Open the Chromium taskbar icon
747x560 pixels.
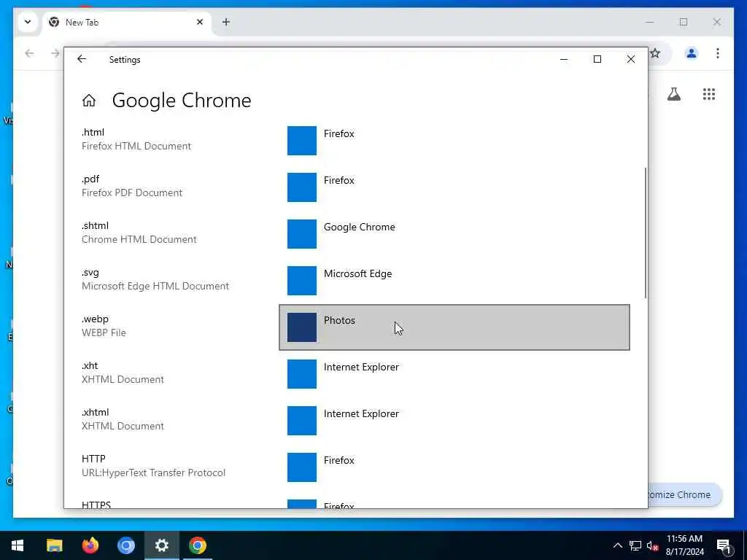coord(125,545)
